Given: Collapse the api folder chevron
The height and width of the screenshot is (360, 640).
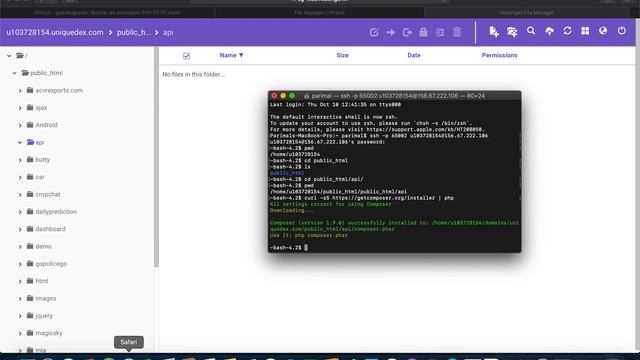Looking at the screenshot, I should point(20,142).
